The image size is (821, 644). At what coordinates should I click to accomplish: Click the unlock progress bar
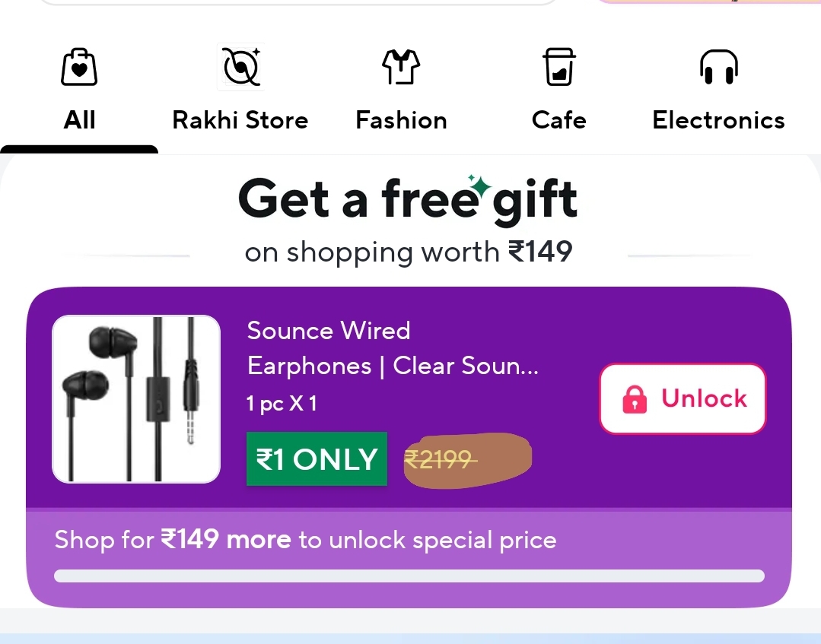coord(409,576)
